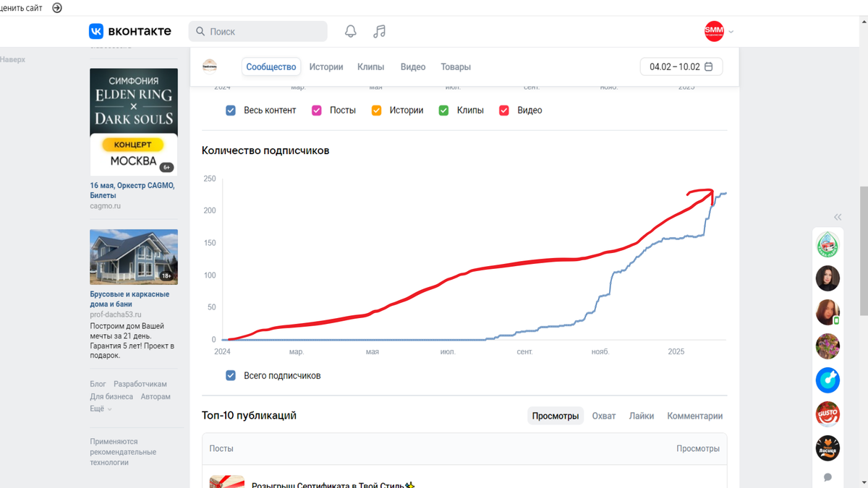
Task: Expand the profile menu via the SMM avatar chevron
Action: tap(730, 31)
